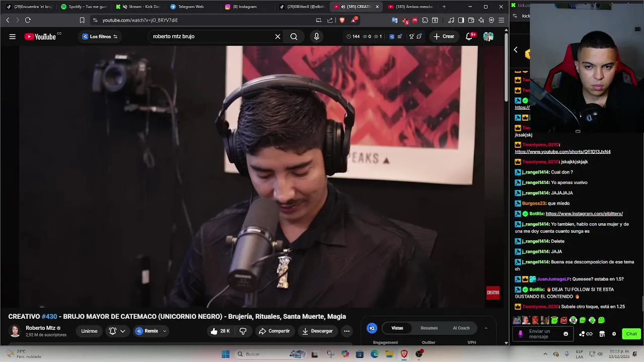Screen dimensions: 644x362
Task: Open the Brave Wallet icon
Action: 471,20
